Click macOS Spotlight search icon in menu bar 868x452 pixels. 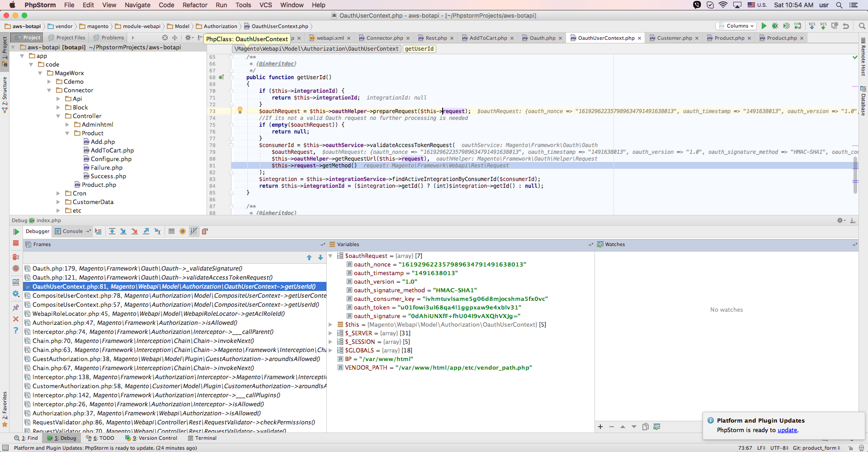839,5
